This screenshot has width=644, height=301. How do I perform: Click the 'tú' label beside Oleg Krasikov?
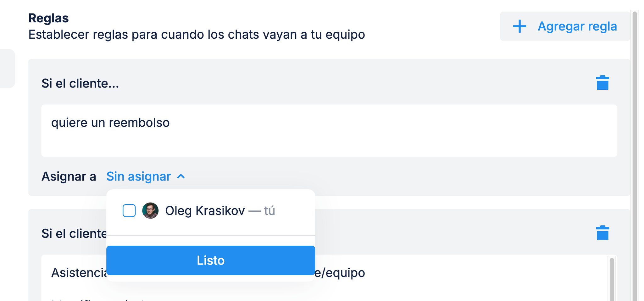click(269, 211)
